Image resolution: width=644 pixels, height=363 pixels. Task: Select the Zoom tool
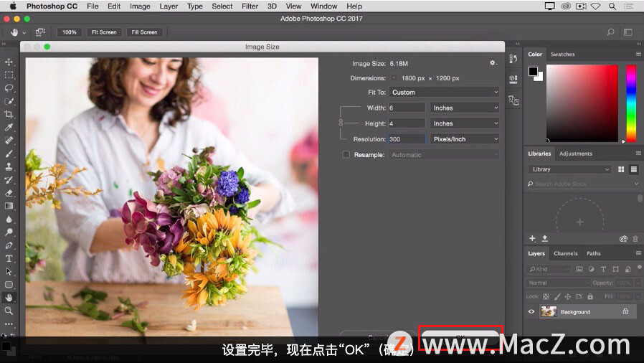click(9, 311)
